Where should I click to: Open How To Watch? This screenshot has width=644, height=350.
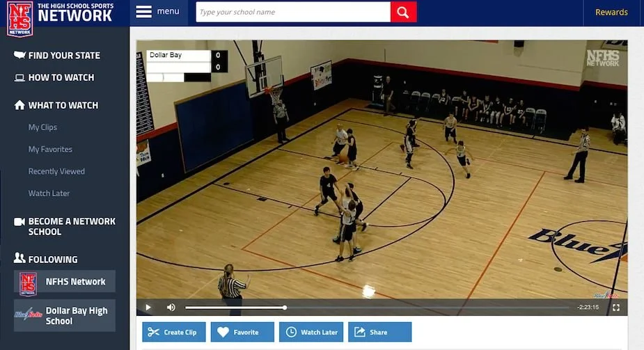(x=61, y=77)
